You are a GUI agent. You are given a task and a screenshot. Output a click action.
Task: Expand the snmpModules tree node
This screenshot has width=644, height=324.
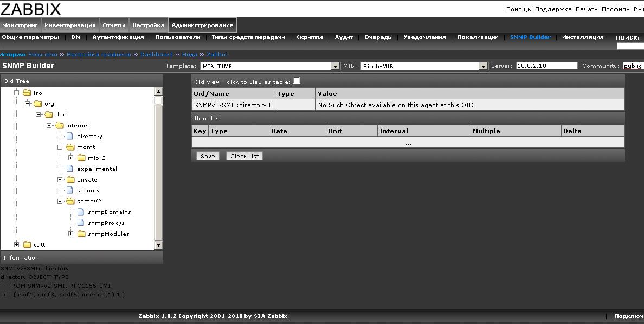(x=70, y=234)
